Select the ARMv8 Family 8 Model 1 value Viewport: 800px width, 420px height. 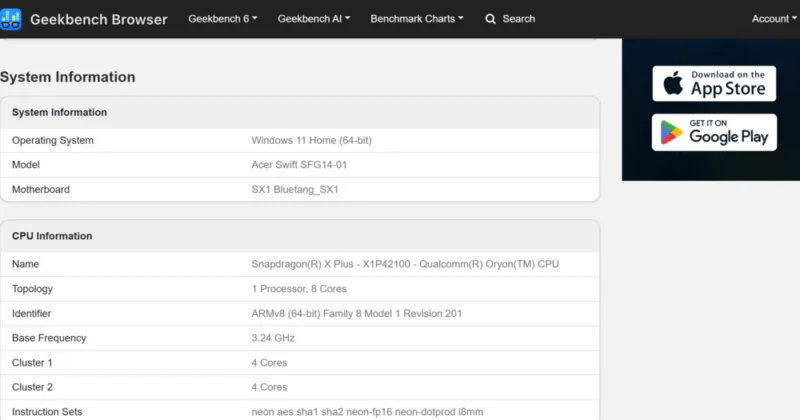tap(357, 314)
